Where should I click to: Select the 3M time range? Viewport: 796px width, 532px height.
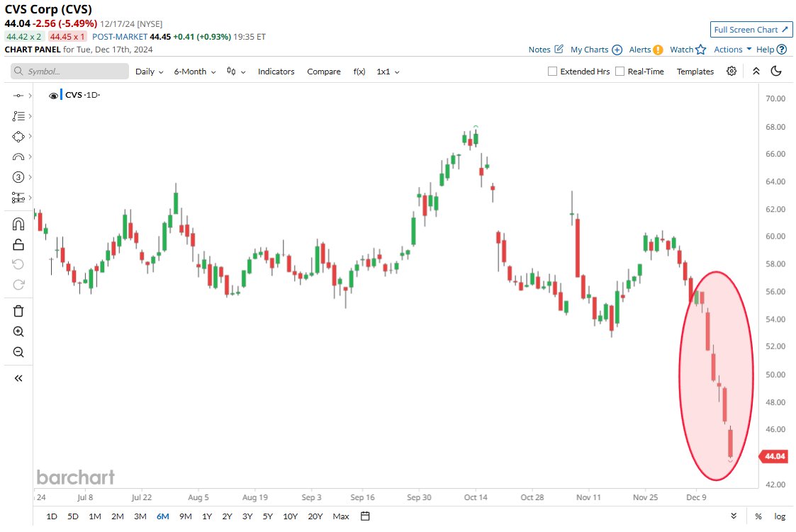(x=140, y=516)
